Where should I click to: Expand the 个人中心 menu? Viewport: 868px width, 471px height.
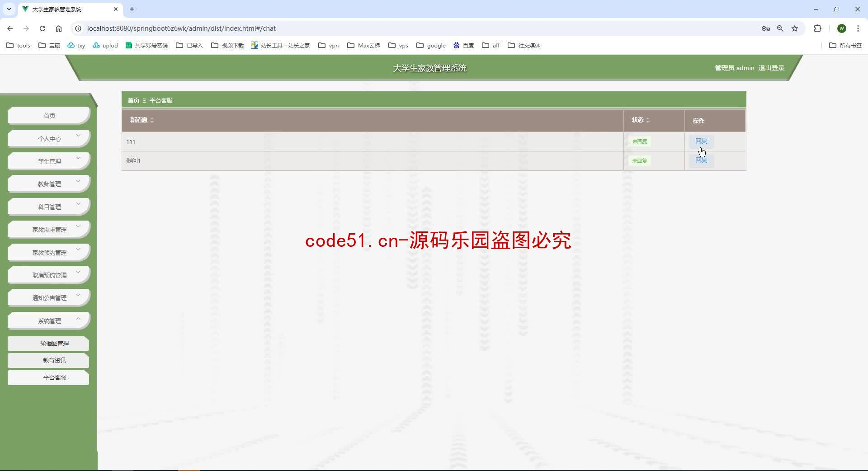[x=49, y=138]
